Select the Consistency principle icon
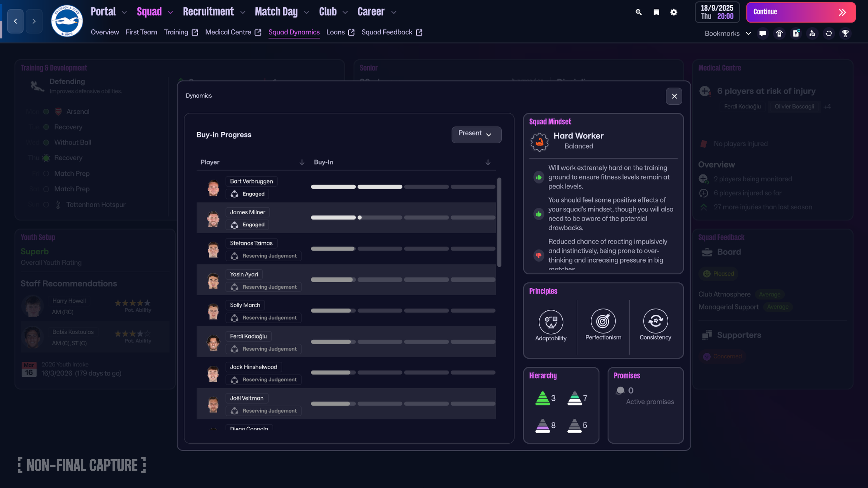 point(655,322)
